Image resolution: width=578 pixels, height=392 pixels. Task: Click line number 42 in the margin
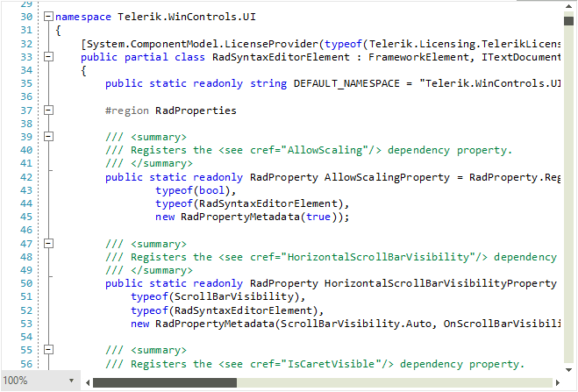(x=26, y=177)
